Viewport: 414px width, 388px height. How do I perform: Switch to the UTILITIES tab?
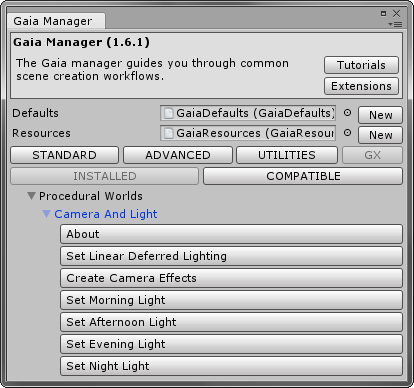coord(287,155)
